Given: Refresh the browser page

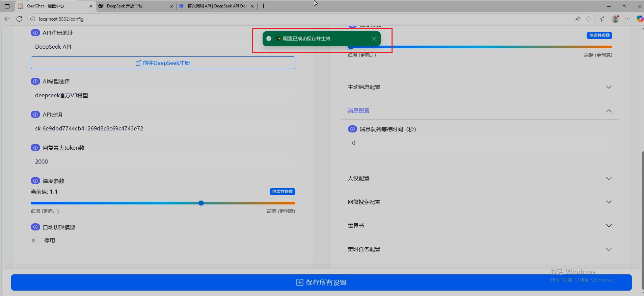Looking at the screenshot, I should pyautogui.click(x=19, y=19).
